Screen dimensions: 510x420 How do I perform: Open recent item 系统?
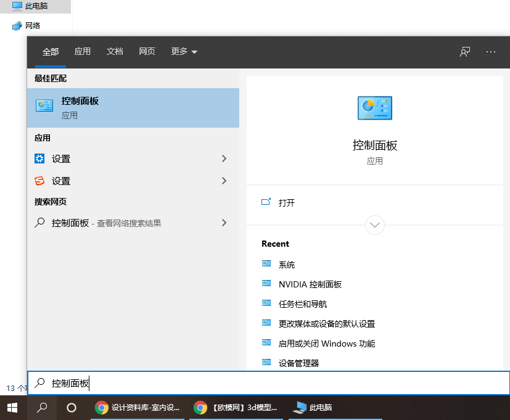[287, 265]
